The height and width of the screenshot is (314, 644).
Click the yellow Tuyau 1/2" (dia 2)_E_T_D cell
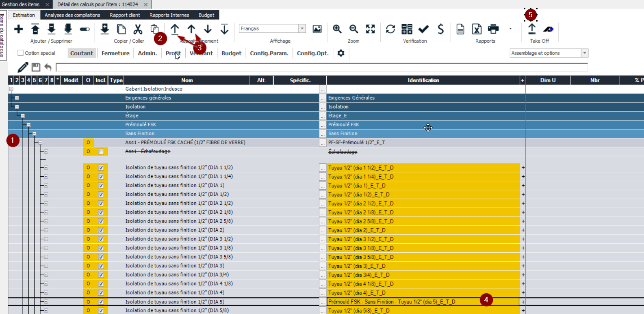(x=423, y=230)
